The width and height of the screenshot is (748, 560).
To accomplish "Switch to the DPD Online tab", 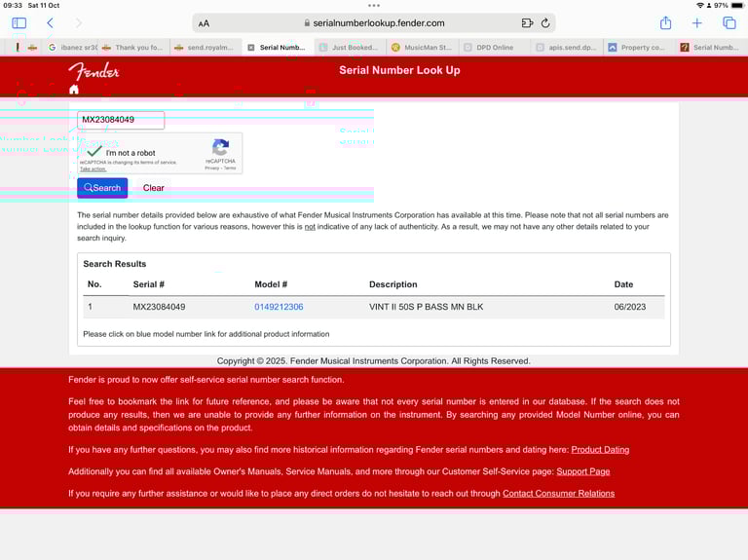I will pyautogui.click(x=494, y=47).
